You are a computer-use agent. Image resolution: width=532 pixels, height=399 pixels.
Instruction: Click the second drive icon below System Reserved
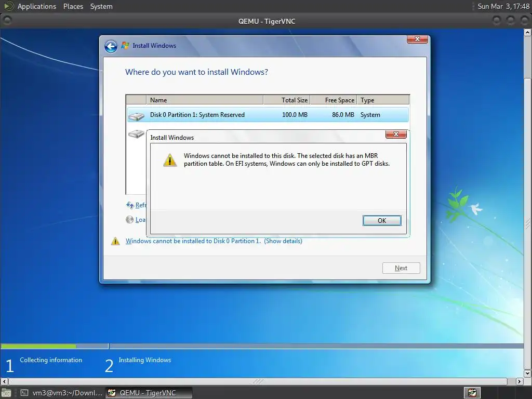pyautogui.click(x=136, y=134)
